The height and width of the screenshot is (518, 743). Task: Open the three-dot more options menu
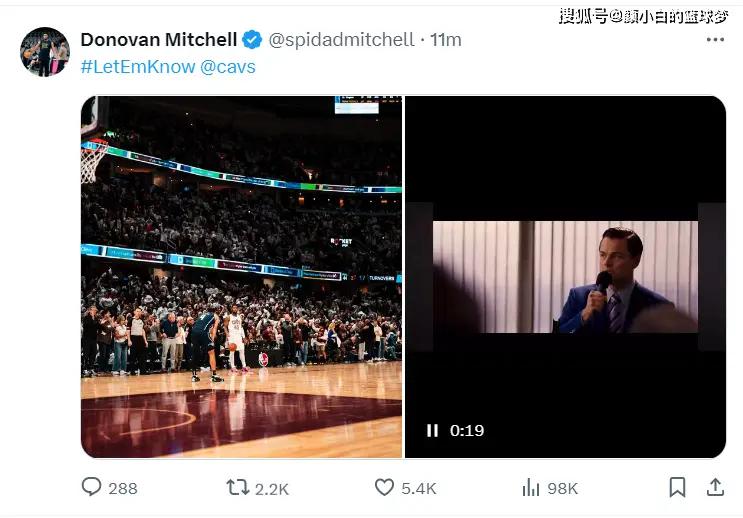[x=715, y=40]
